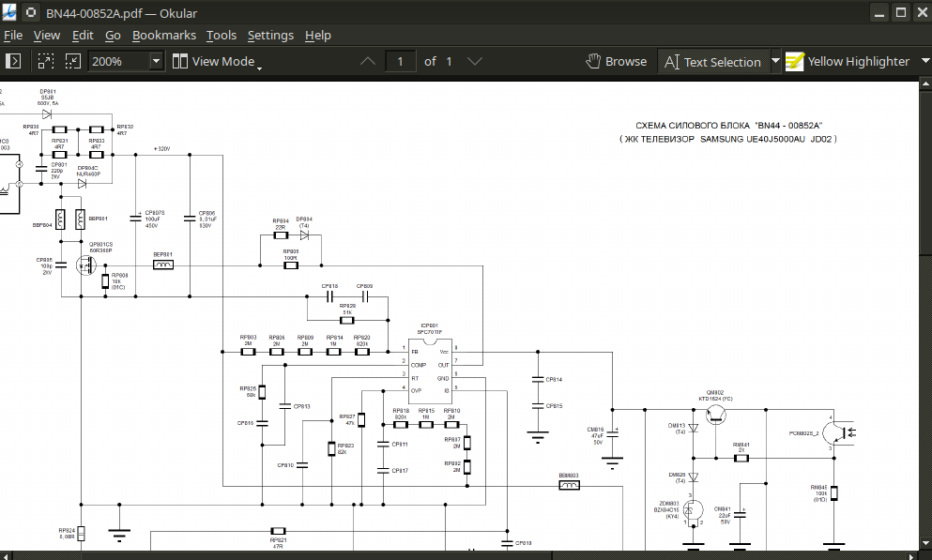Go to next page arrow

(x=474, y=61)
